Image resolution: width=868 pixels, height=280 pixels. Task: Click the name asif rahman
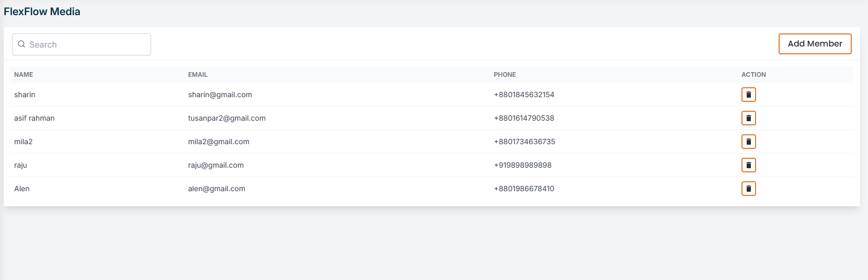35,118
